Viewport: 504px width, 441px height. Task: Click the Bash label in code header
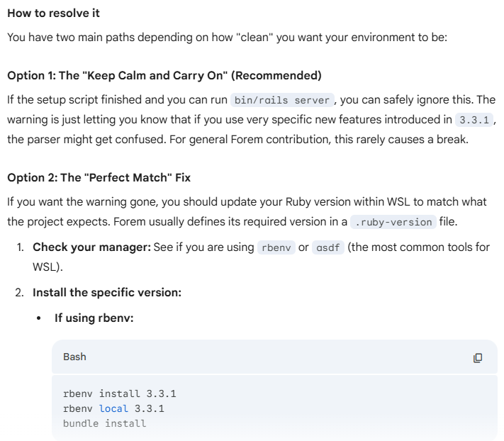point(74,357)
